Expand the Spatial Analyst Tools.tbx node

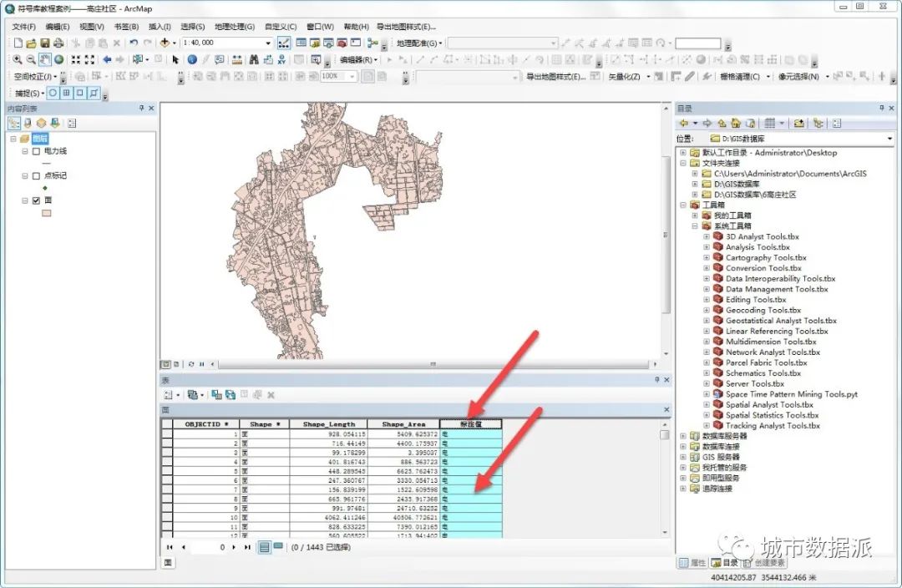[707, 404]
